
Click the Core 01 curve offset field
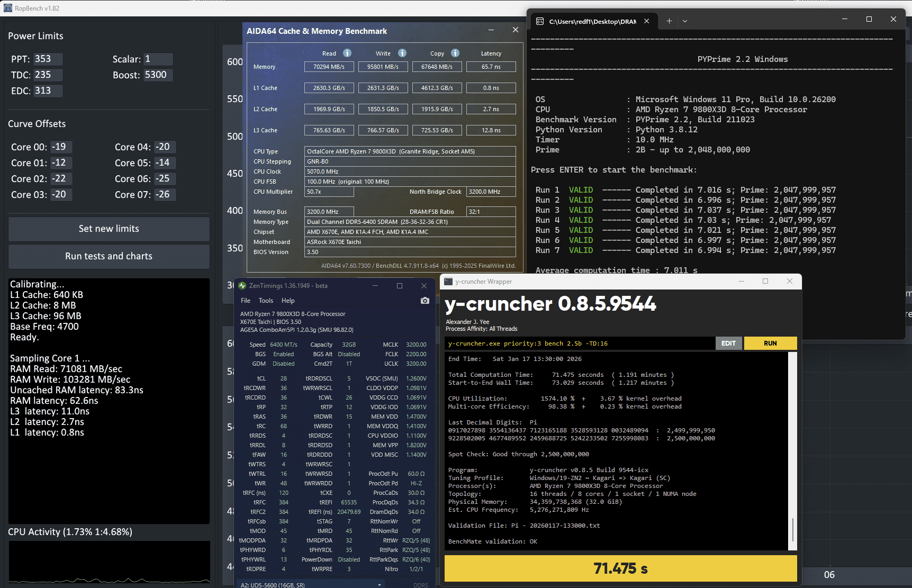click(61, 162)
